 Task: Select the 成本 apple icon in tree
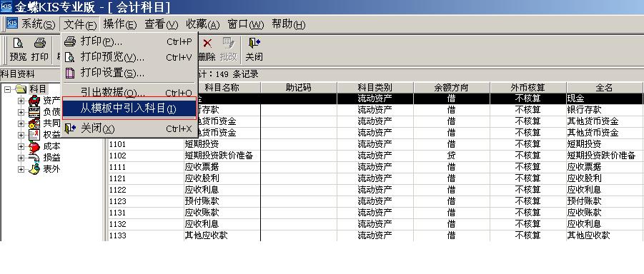[x=34, y=146]
